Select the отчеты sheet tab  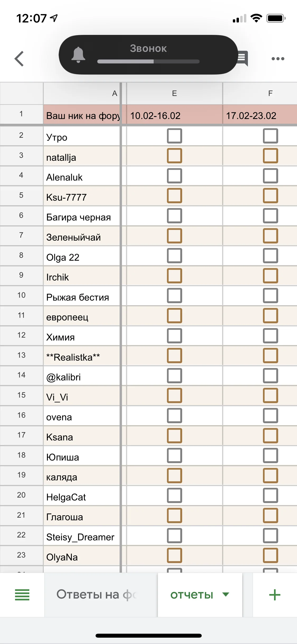tap(192, 595)
